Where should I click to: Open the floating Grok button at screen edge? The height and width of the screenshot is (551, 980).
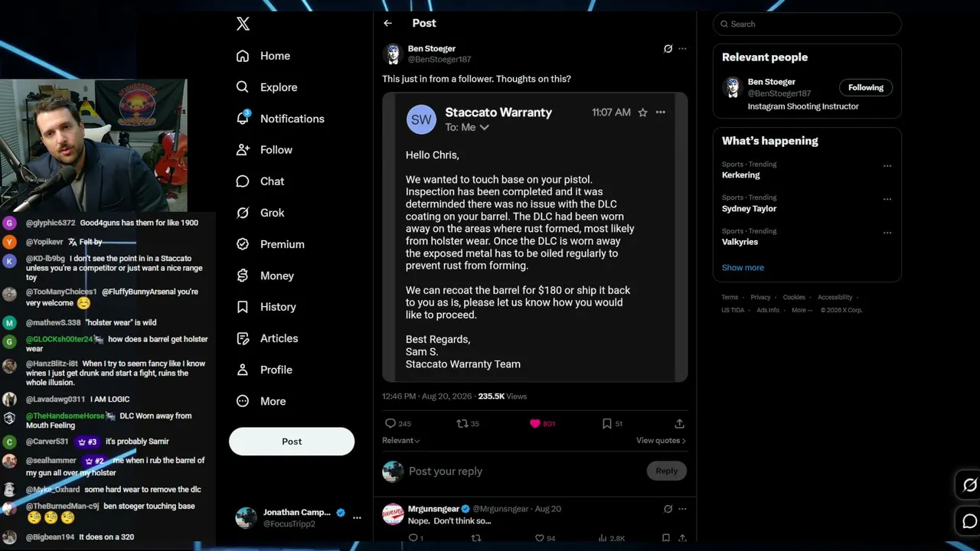click(x=970, y=485)
